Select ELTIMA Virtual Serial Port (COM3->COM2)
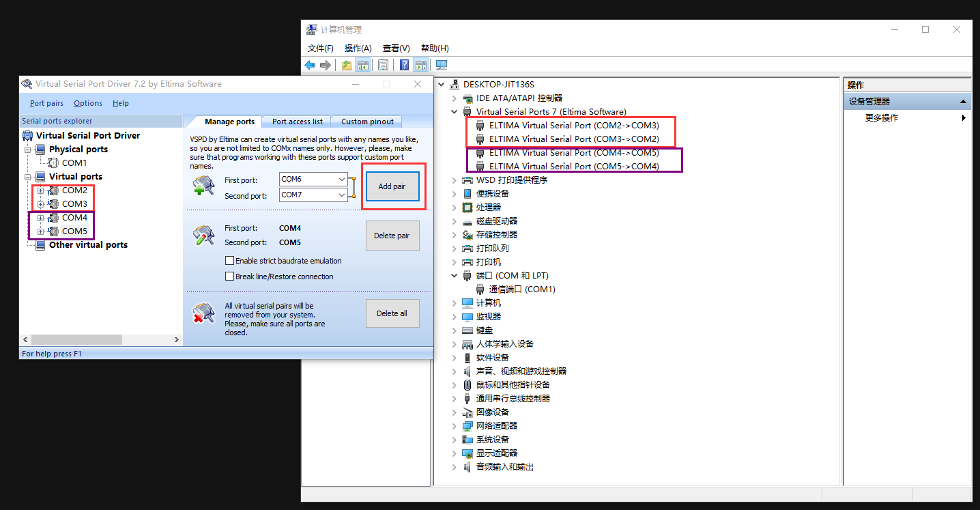The image size is (980, 510). [574, 139]
